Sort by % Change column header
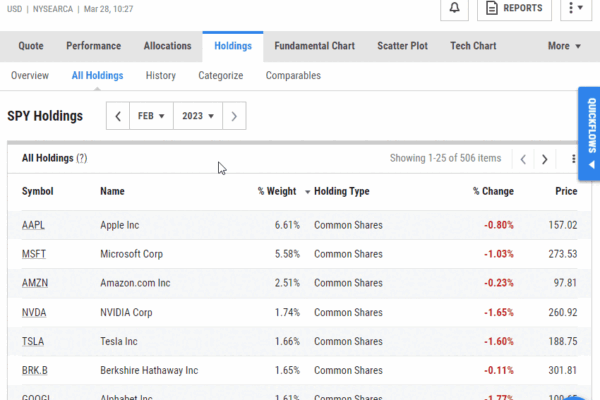Screen dimensions: 600x400 493,191
